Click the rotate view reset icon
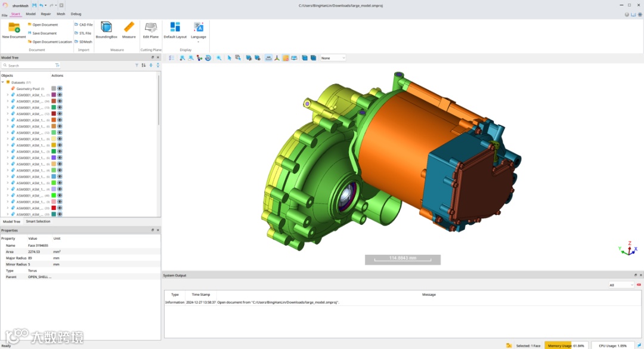The width and height of the screenshot is (644, 349). [208, 58]
